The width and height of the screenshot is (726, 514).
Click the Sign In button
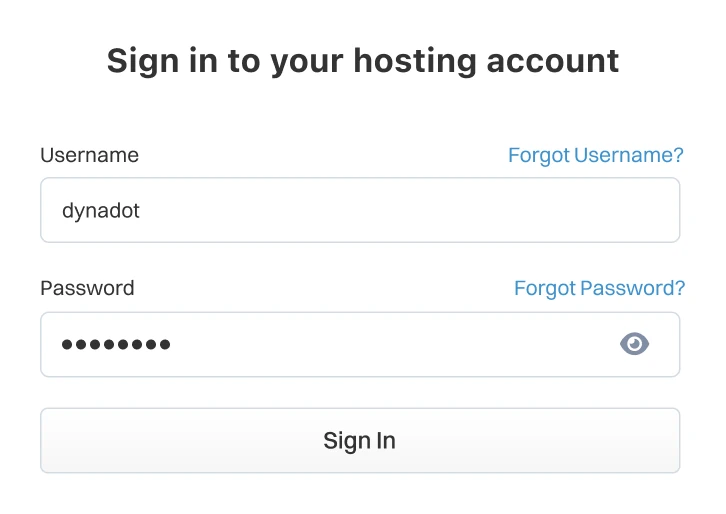360,440
